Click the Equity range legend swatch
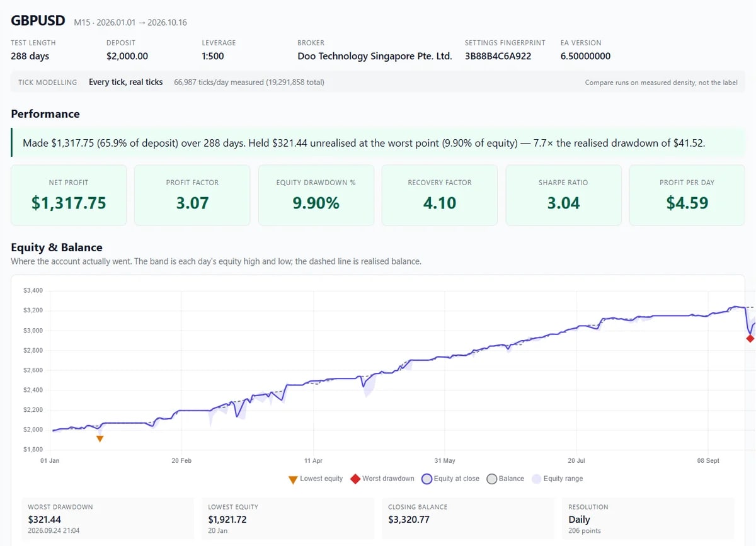The width and height of the screenshot is (756, 546). (x=537, y=479)
